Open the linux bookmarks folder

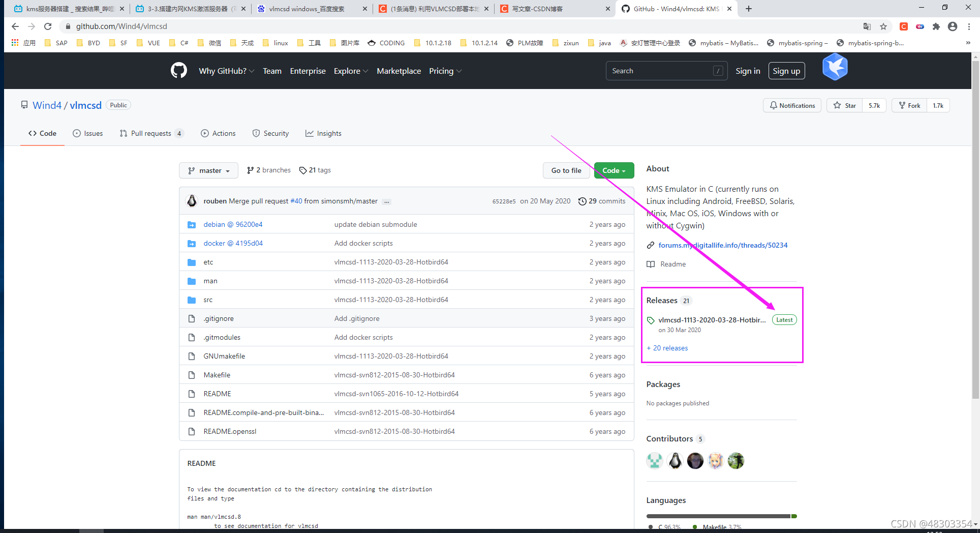tap(275, 43)
